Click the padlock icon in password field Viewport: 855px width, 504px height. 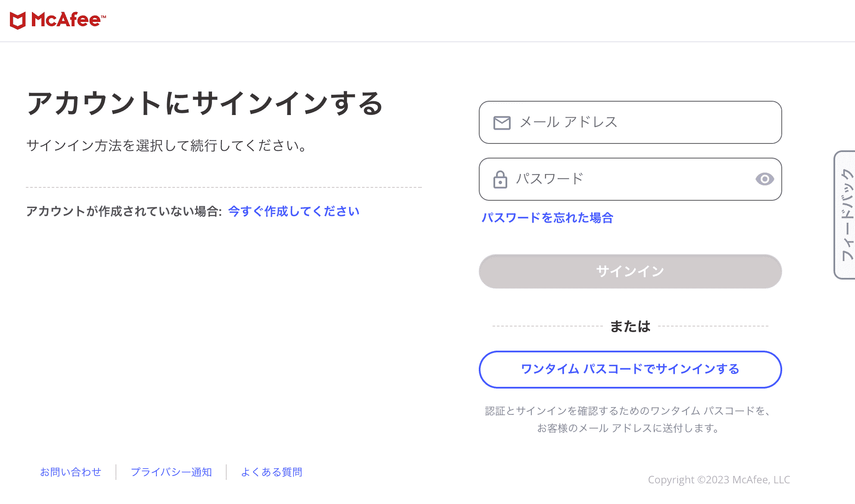(x=500, y=179)
